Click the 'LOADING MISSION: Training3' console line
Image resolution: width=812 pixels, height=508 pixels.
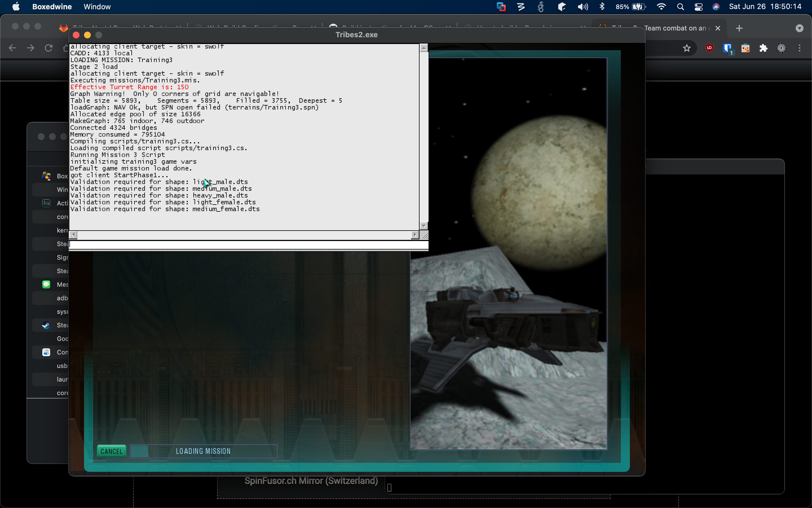pyautogui.click(x=121, y=60)
